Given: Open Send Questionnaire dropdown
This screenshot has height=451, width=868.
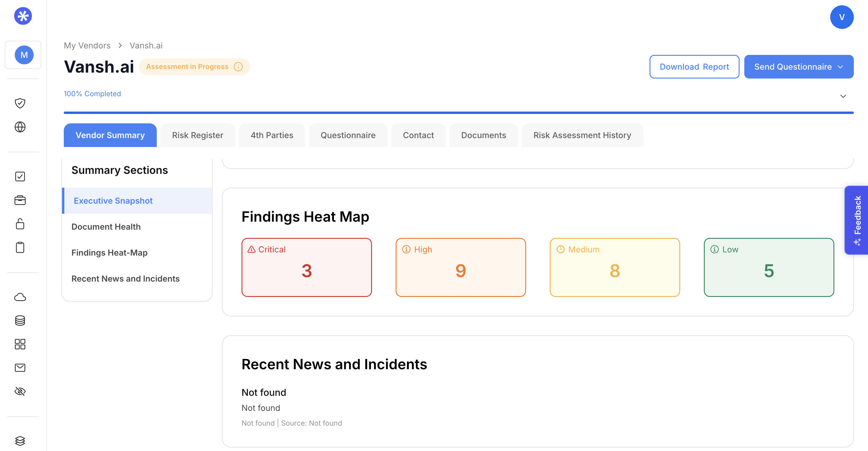Looking at the screenshot, I should pos(798,67).
